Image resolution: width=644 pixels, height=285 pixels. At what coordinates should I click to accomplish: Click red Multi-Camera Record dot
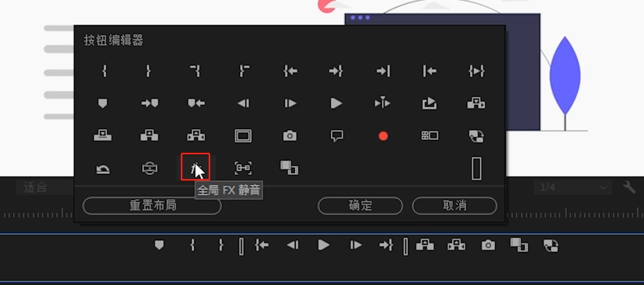click(x=383, y=136)
